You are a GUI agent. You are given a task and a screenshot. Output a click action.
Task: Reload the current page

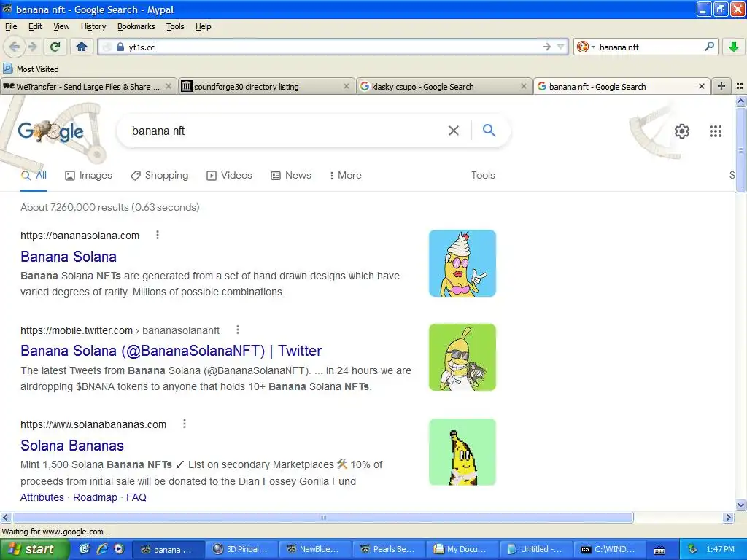point(55,47)
